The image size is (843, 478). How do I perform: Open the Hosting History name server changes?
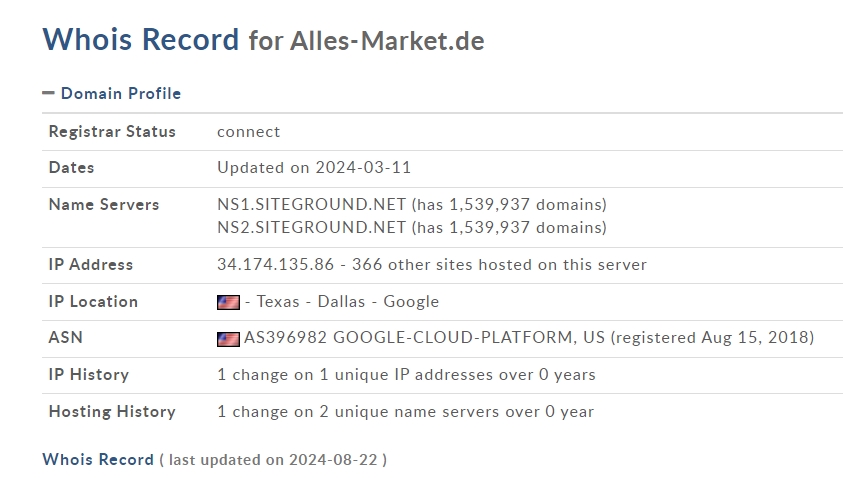(405, 411)
